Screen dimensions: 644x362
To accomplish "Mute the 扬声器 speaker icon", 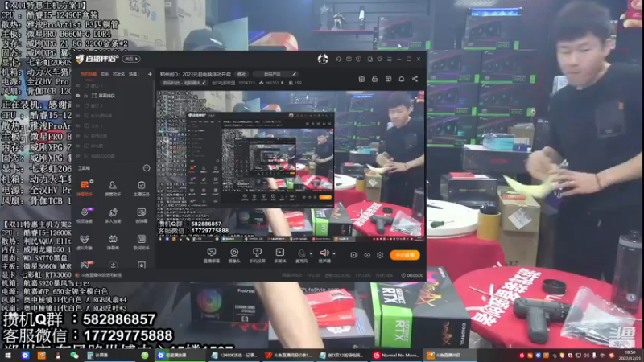I will point(324,253).
